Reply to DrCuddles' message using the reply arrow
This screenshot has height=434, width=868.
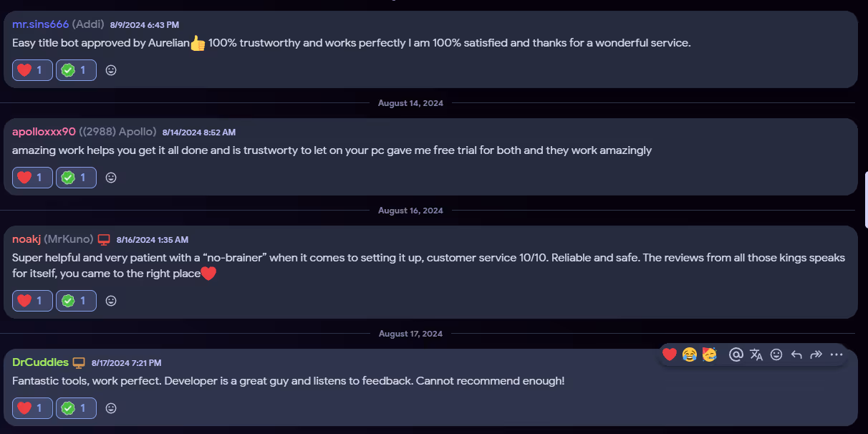point(796,354)
